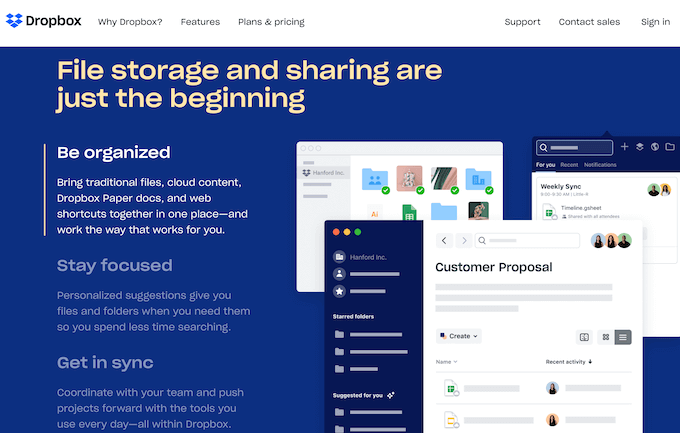Click the Customer Proposal title
The width and height of the screenshot is (680, 433).
click(494, 267)
